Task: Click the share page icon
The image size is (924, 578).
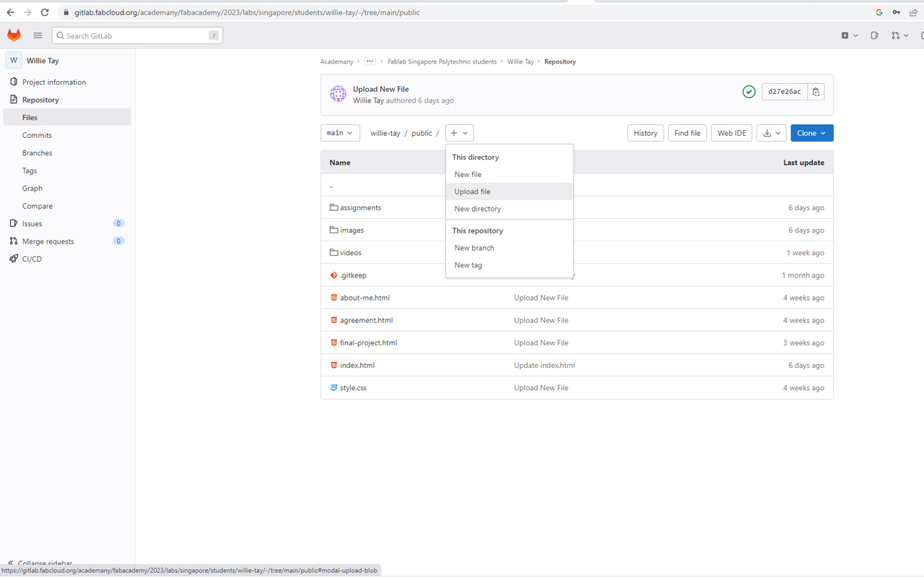Action: click(x=913, y=12)
